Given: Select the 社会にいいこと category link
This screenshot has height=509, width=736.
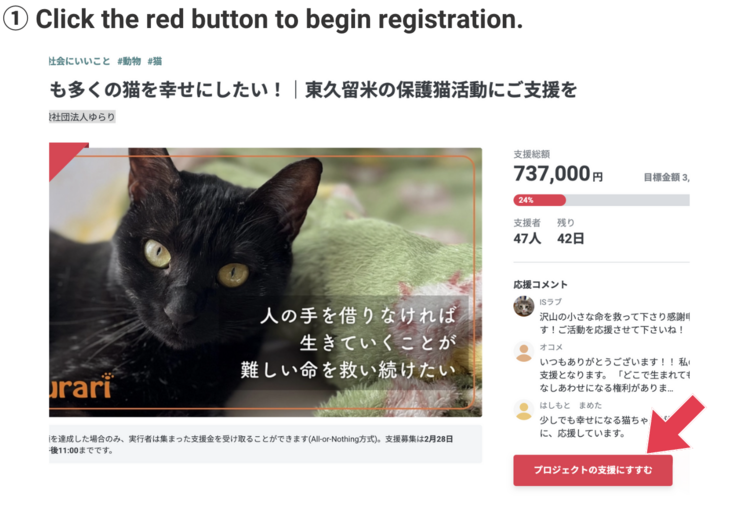Looking at the screenshot, I should coord(79,61).
